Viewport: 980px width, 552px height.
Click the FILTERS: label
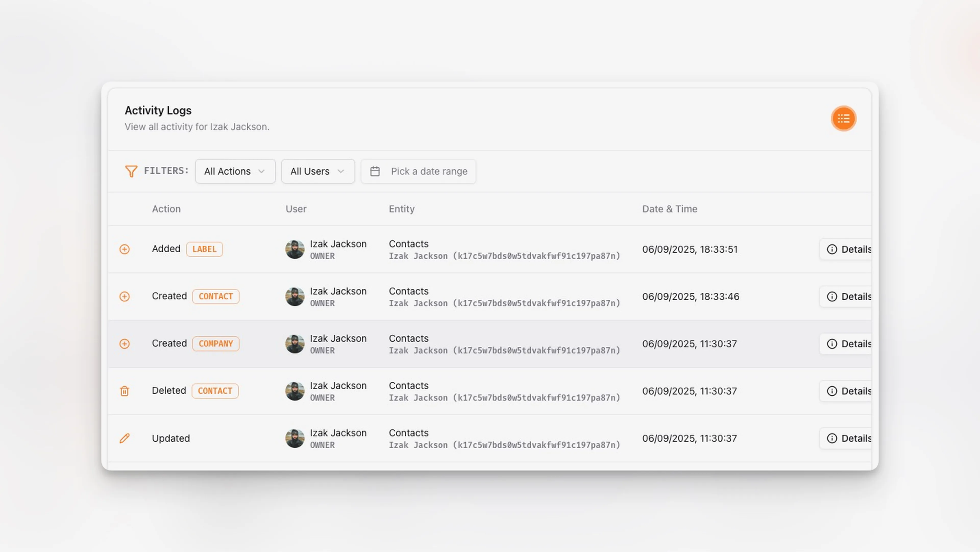click(166, 171)
